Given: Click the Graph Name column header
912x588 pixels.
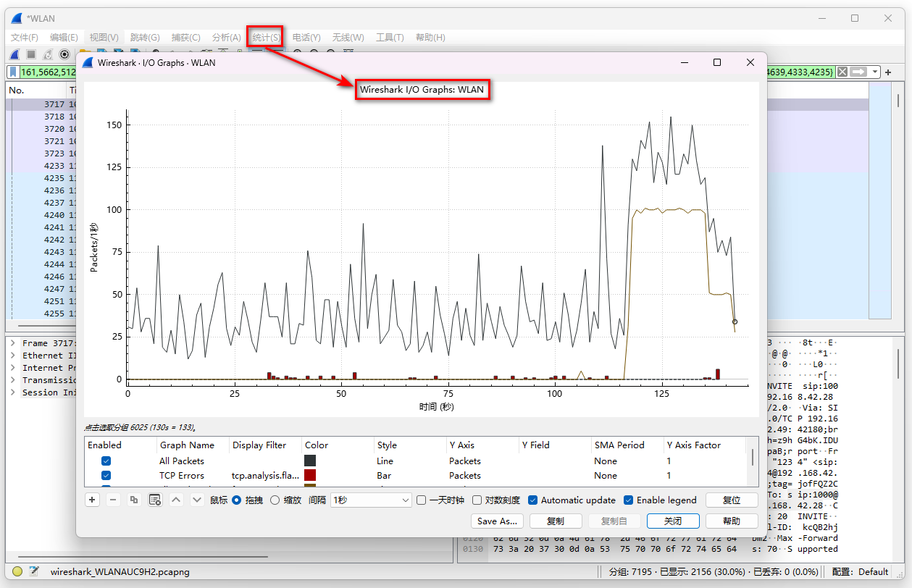Looking at the screenshot, I should 193,445.
